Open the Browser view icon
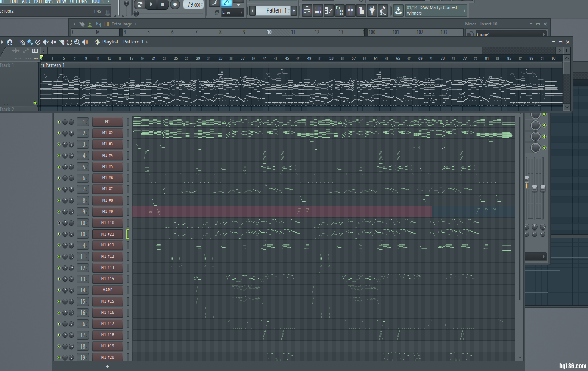This screenshot has height=371, width=588. coord(340,11)
